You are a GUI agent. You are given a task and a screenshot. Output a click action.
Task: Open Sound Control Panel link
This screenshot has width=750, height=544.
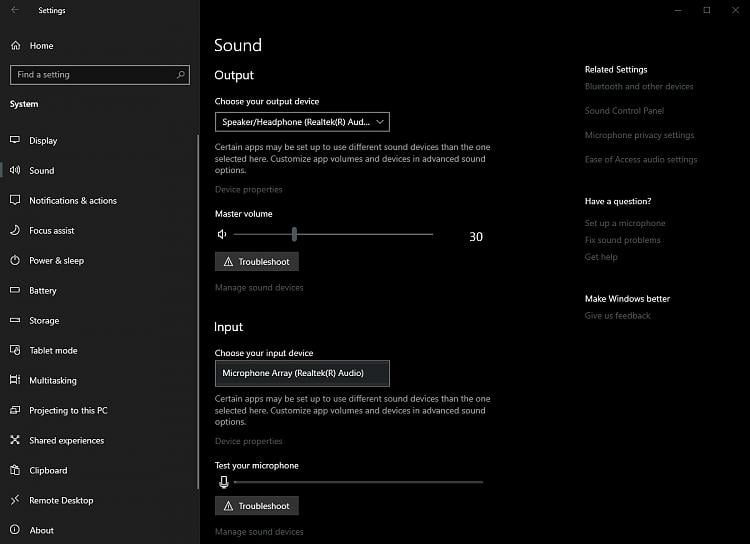624,111
